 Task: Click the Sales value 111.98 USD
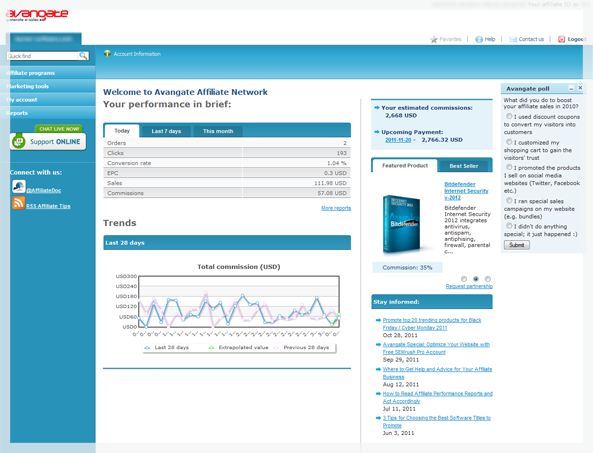[330, 183]
